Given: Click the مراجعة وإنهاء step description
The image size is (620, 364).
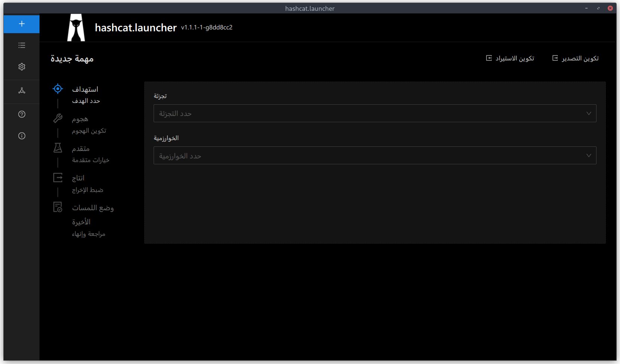Looking at the screenshot, I should click(x=89, y=234).
